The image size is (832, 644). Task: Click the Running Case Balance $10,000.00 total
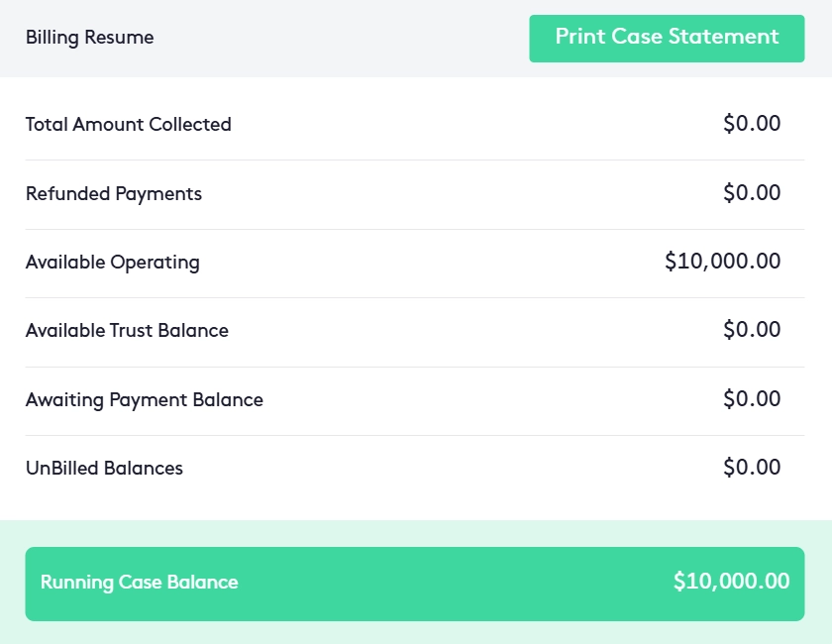point(731,582)
